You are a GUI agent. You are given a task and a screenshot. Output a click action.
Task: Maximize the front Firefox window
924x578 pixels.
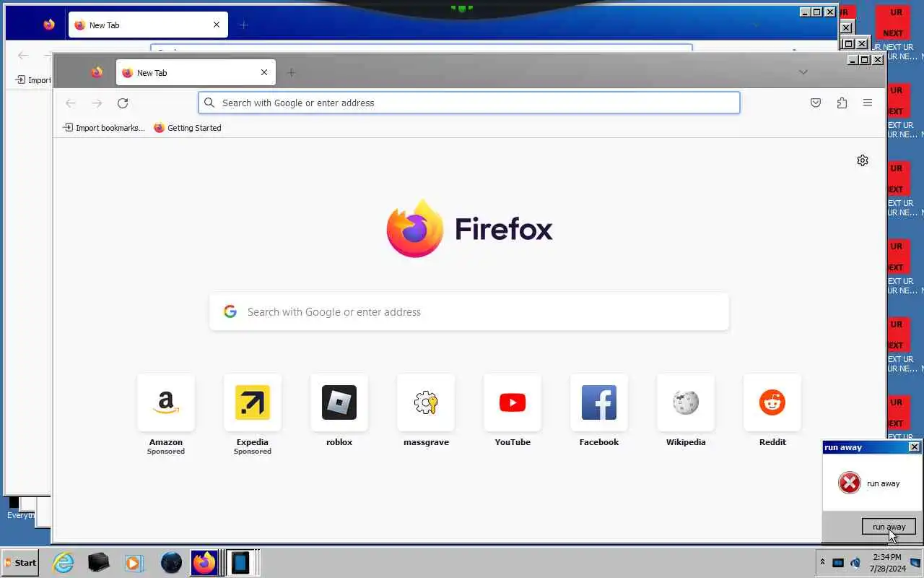click(x=865, y=60)
